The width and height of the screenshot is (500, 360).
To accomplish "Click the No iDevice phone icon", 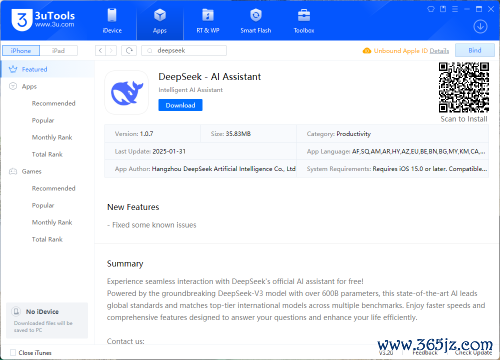I will 16,312.
